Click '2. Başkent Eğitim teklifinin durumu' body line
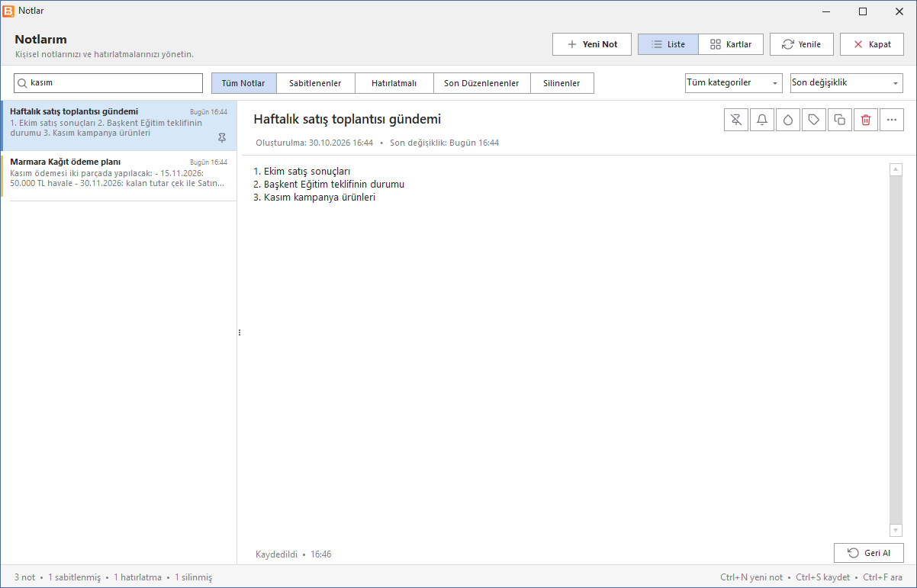 [x=329, y=185]
